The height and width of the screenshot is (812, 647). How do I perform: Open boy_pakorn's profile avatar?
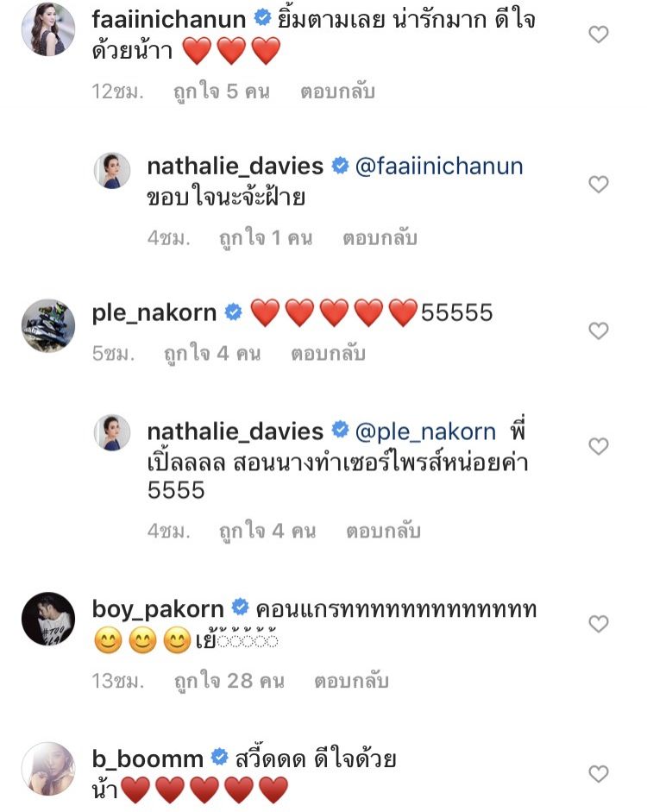pyautogui.click(x=48, y=619)
